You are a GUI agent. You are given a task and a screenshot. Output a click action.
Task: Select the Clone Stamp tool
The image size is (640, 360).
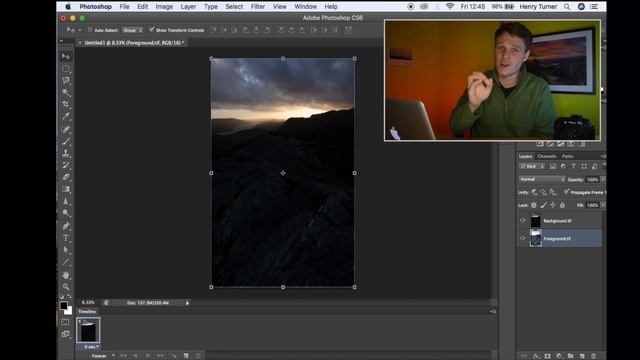coord(66,154)
